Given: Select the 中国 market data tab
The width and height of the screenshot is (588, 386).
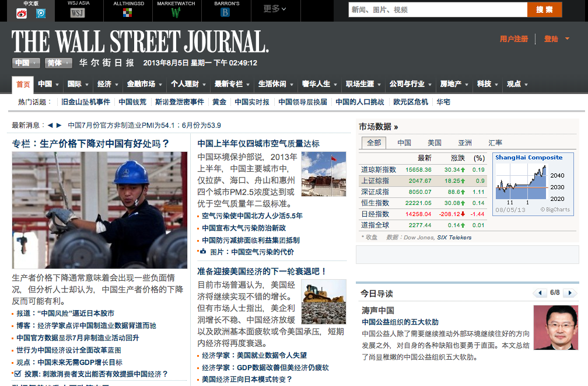Looking at the screenshot, I should pos(404,142).
